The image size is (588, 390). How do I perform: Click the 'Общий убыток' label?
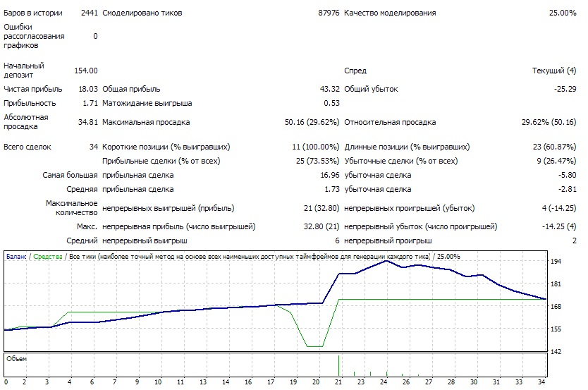[x=372, y=89]
